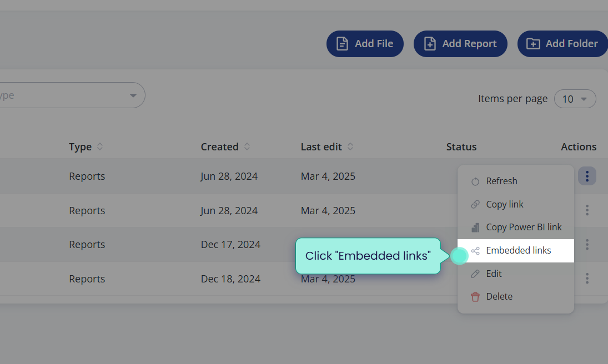Click the Add File button
608x364 pixels.
coord(365,44)
